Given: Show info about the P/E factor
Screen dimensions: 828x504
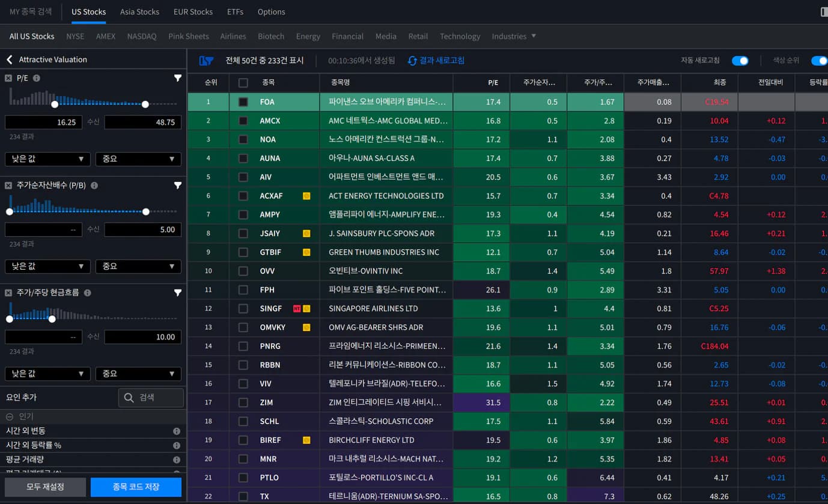Looking at the screenshot, I should [x=37, y=78].
